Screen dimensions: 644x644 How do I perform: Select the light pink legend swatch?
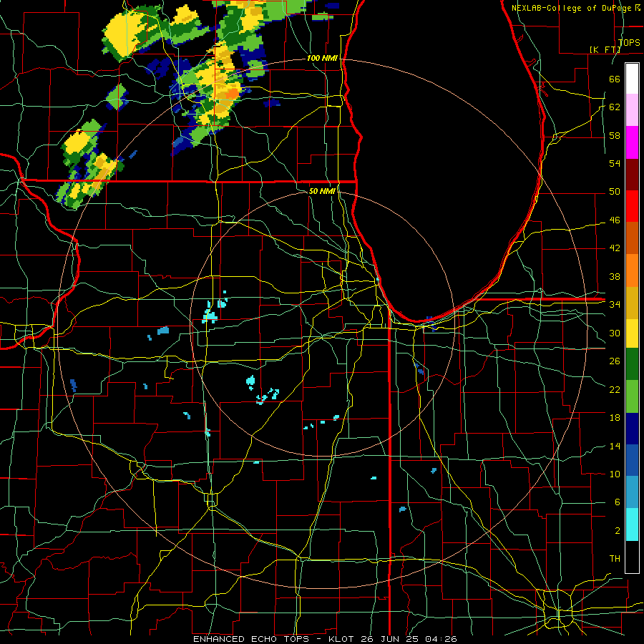coord(632,109)
